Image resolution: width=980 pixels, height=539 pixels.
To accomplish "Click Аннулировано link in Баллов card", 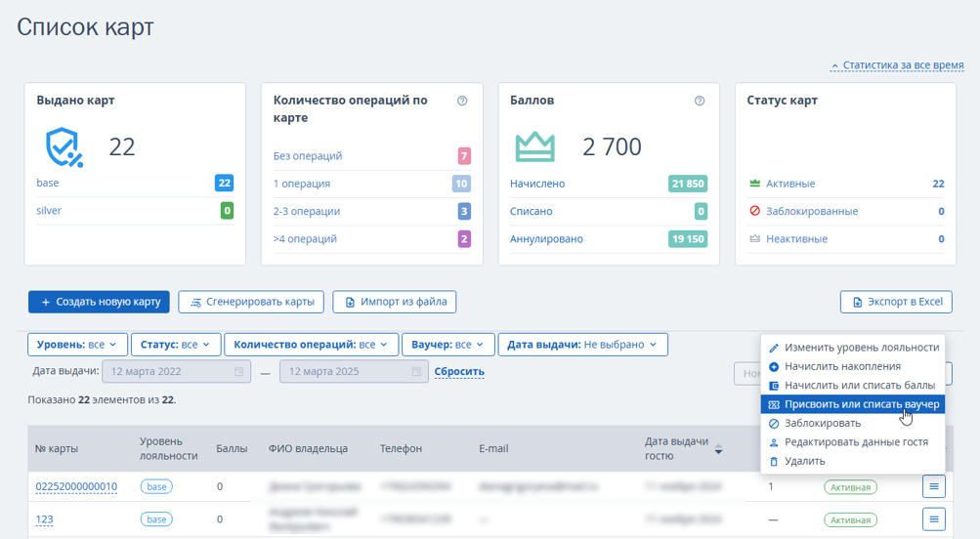I will click(x=547, y=238).
